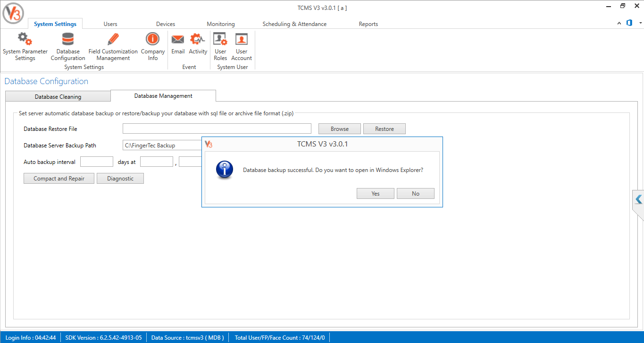Click the Database Restore File field
644x343 pixels.
(x=217, y=129)
